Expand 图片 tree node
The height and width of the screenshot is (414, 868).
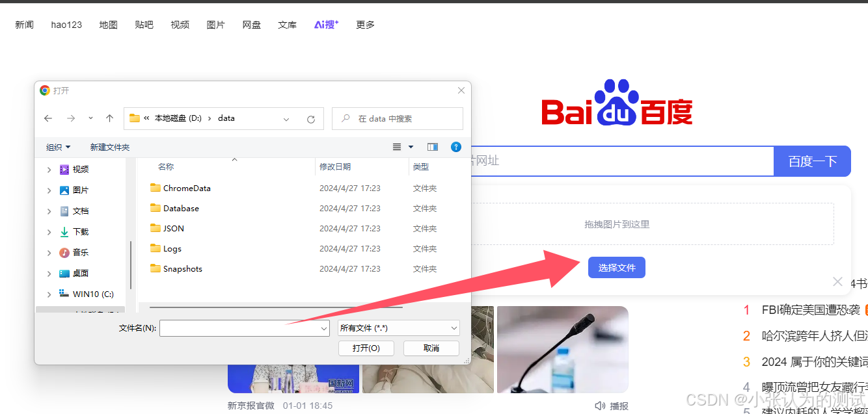click(x=49, y=190)
